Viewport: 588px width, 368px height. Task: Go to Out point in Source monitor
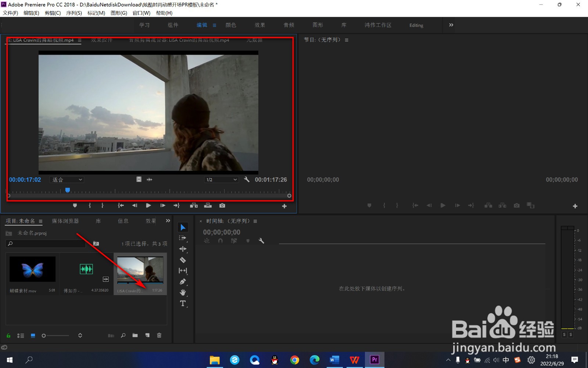(176, 205)
